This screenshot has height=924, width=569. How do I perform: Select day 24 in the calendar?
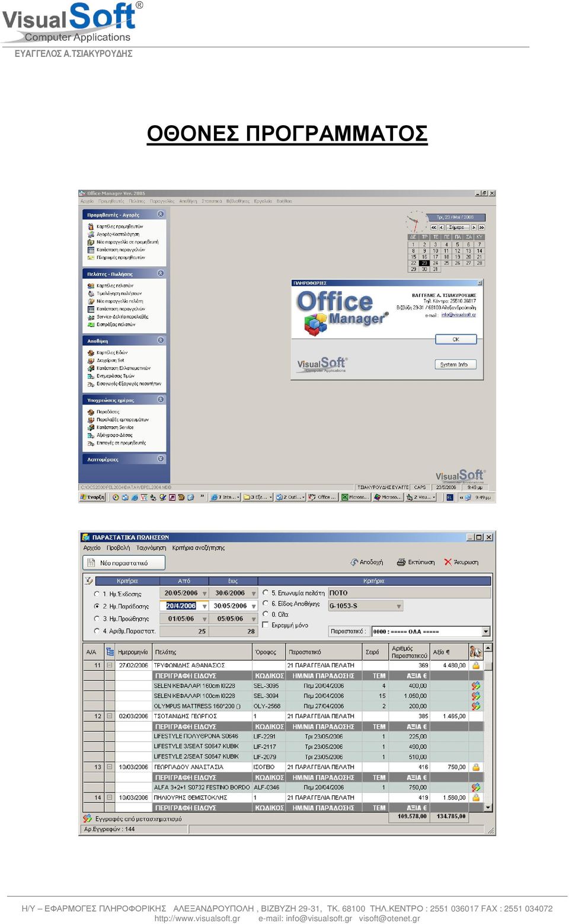436,263
